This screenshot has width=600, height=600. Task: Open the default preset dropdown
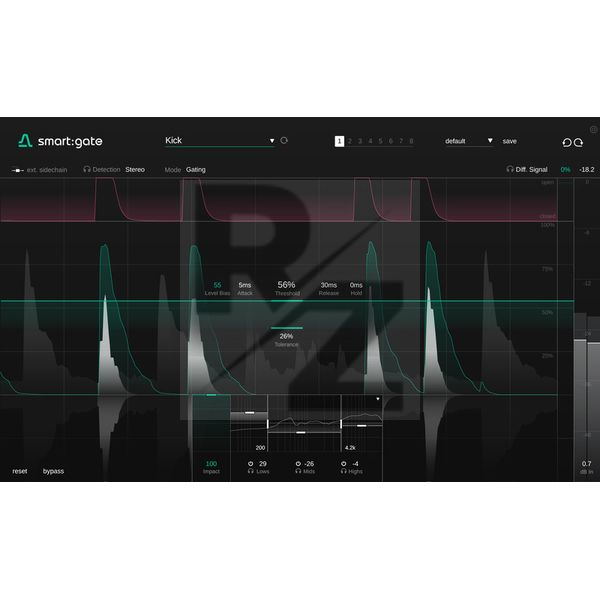pyautogui.click(x=469, y=141)
